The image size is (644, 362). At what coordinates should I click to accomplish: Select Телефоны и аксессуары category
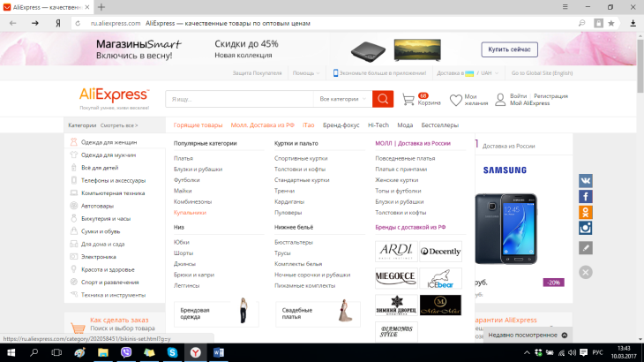pos(113,180)
